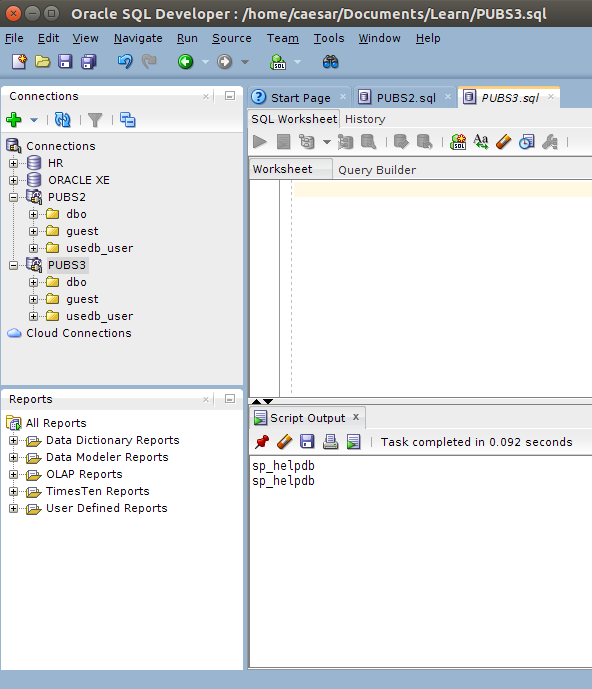
Task: Expand the HR connection node
Action: pos(14,163)
